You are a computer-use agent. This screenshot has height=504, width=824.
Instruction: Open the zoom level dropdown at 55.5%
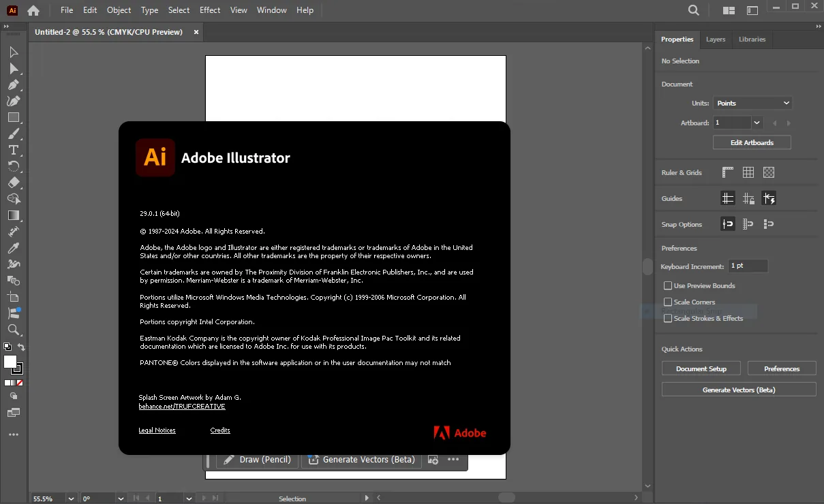[x=71, y=499]
